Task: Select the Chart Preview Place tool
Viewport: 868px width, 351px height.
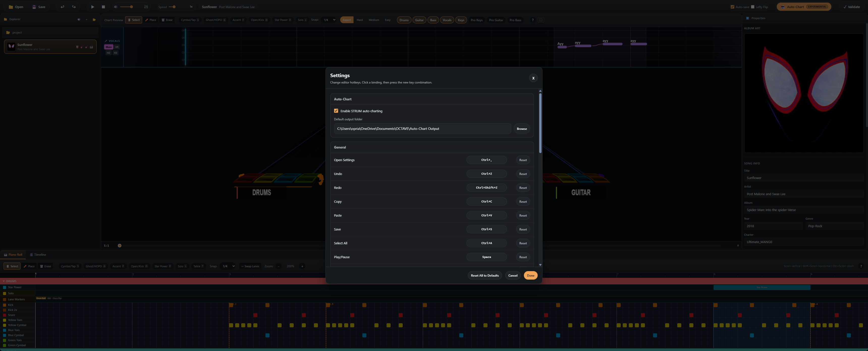Action: click(151, 20)
